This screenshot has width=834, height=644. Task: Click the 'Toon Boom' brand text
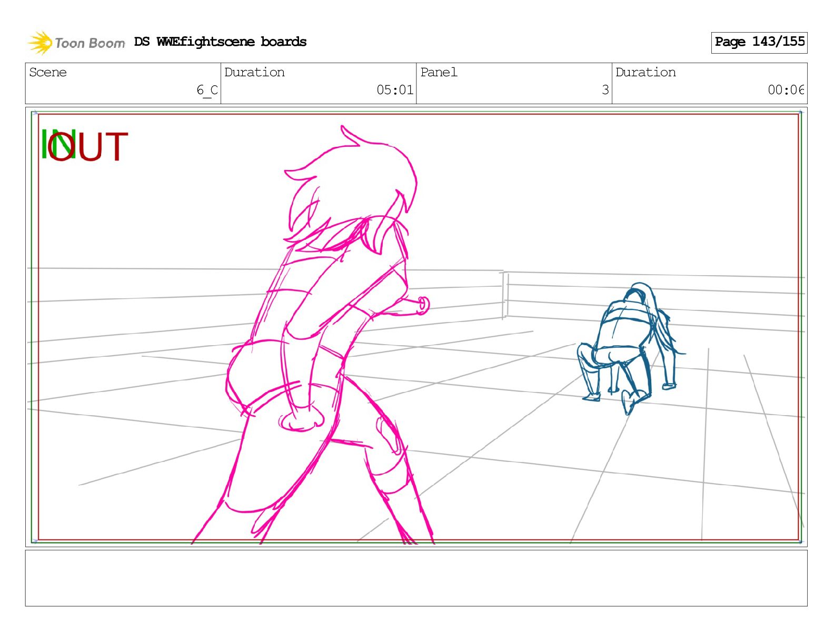90,43
